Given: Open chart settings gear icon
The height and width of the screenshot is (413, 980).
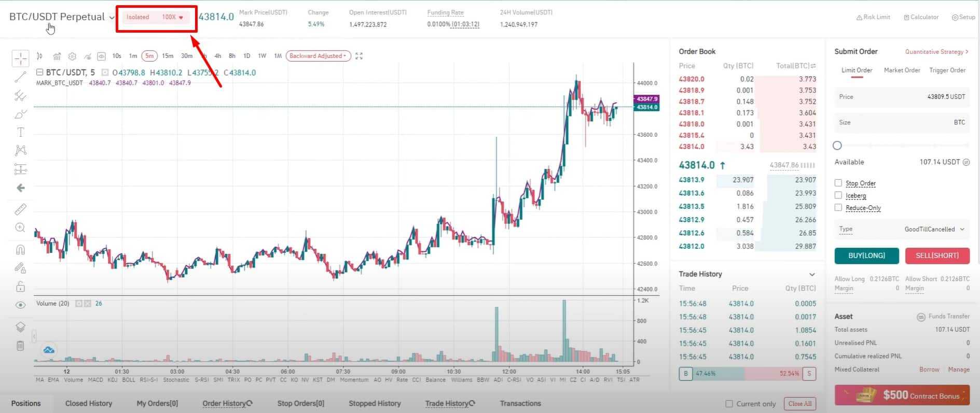Looking at the screenshot, I should tap(72, 56).
